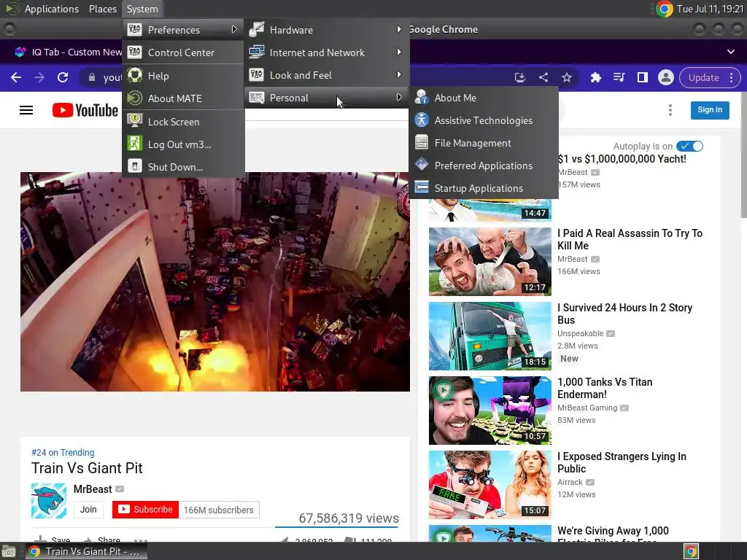Screen dimensions: 747x560
Task: Toggle the Autoplay switch
Action: (x=689, y=146)
